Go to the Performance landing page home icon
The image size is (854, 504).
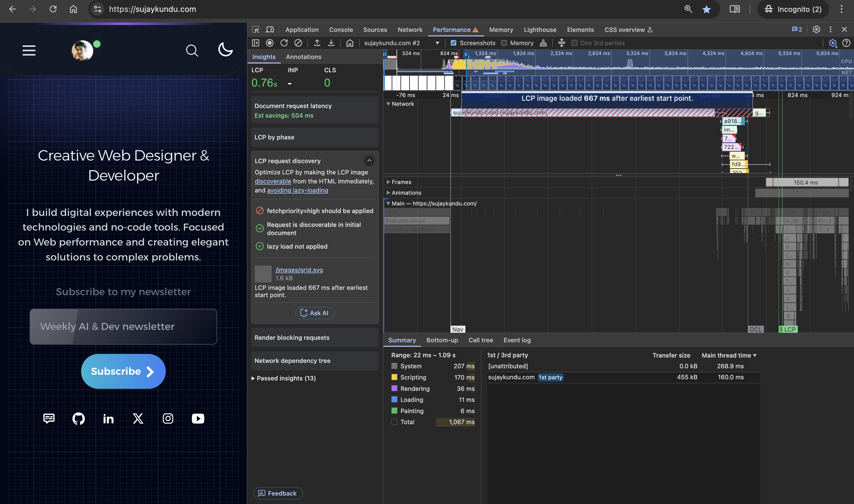[350, 43]
